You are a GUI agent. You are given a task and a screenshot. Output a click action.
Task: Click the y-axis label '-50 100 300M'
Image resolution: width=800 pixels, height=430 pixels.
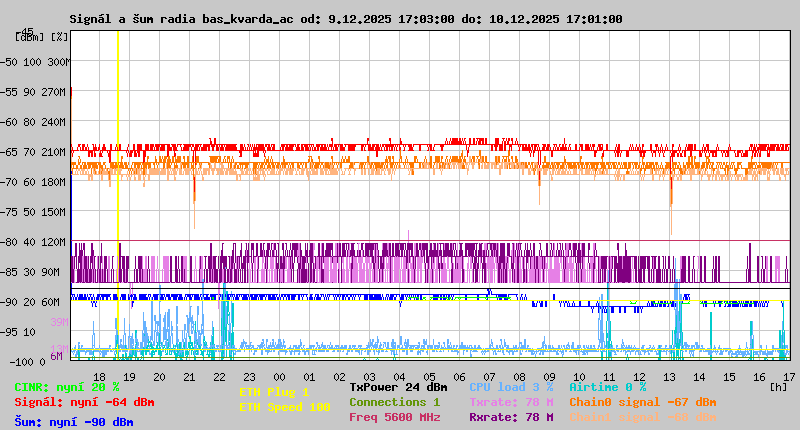[x=34, y=62]
